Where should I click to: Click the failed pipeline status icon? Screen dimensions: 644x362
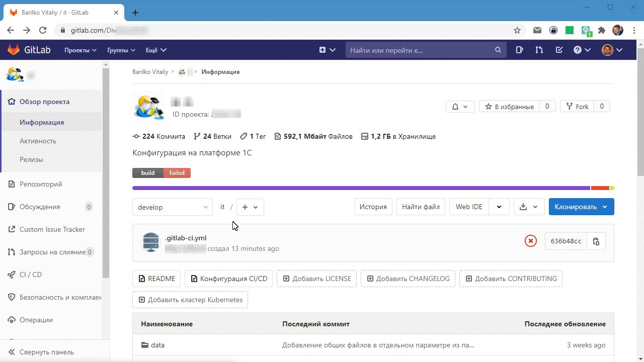point(530,241)
